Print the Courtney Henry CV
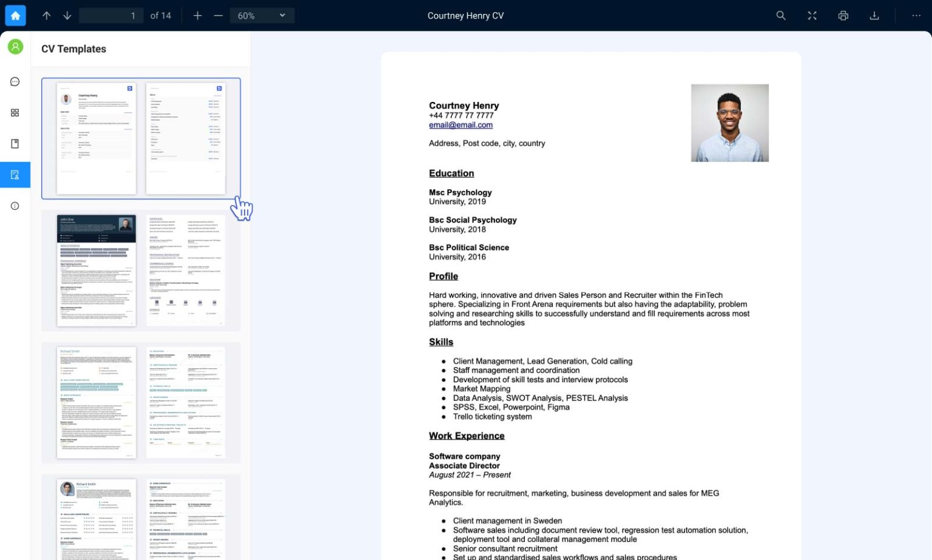932x560 pixels. coord(843,15)
